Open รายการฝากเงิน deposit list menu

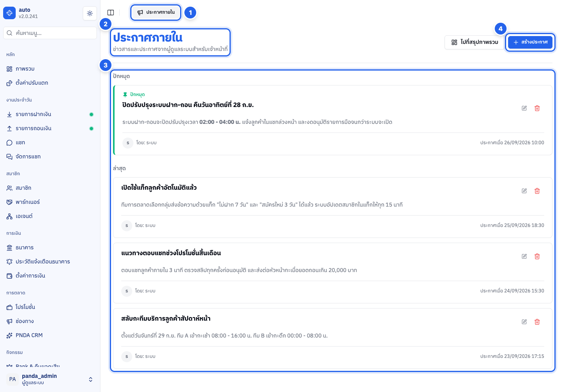coord(50,114)
